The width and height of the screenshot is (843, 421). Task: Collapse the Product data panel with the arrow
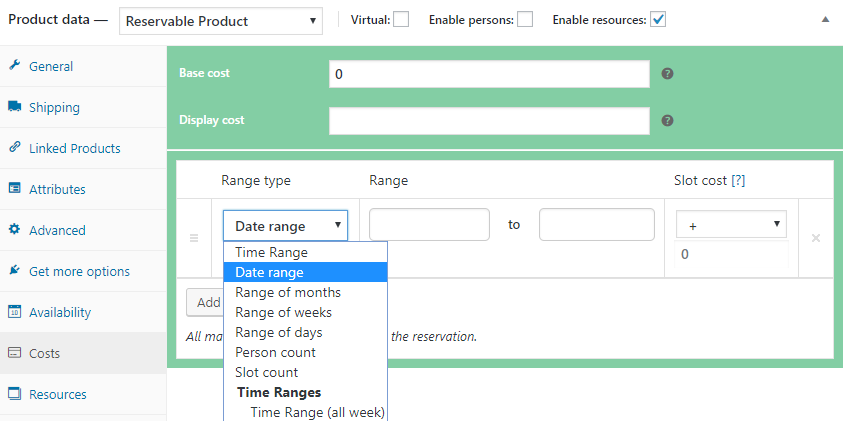click(824, 19)
